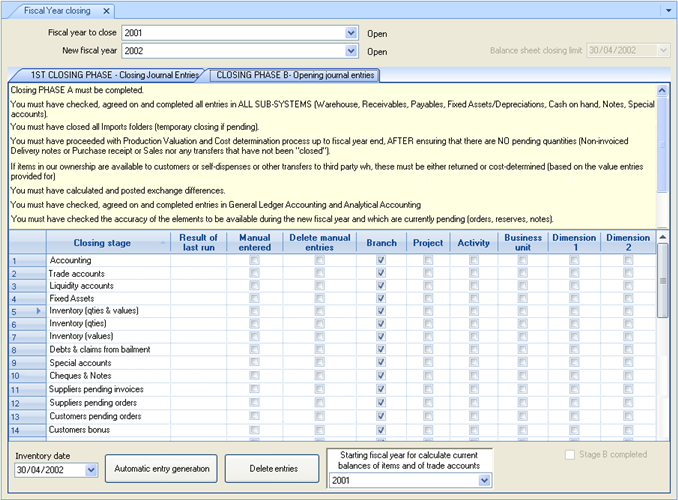
Task: Select the Cheques & Notes row
Action: [332, 375]
